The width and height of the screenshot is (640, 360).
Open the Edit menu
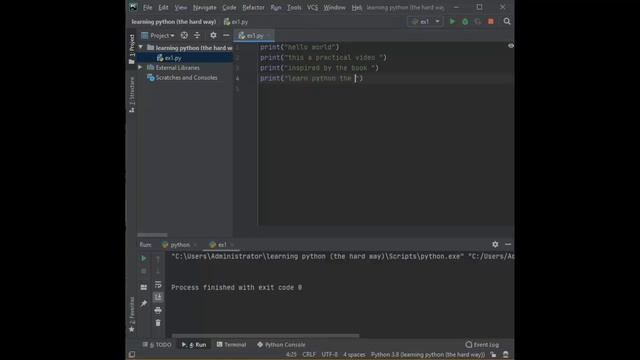pos(163,7)
